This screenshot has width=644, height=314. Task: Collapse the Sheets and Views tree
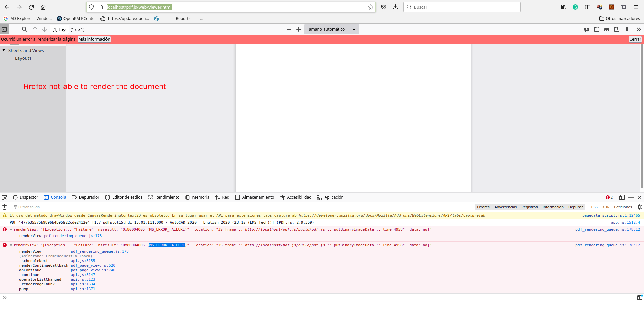(x=4, y=50)
